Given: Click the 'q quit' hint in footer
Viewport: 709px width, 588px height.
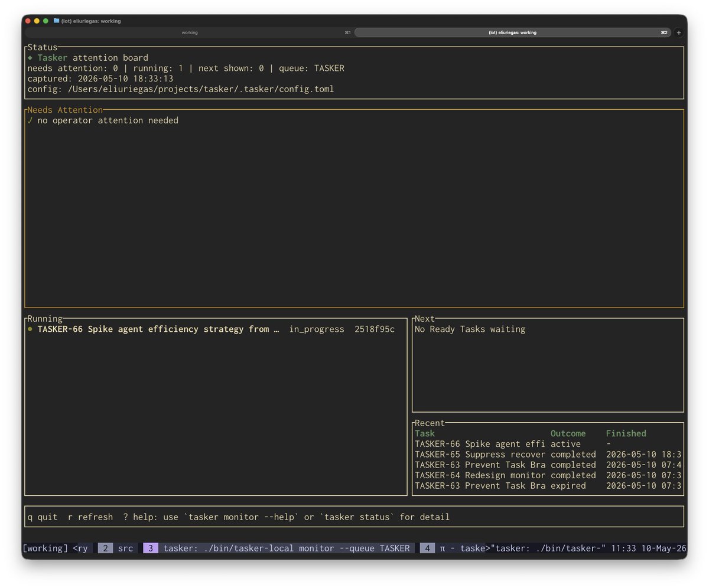Looking at the screenshot, I should coord(43,517).
